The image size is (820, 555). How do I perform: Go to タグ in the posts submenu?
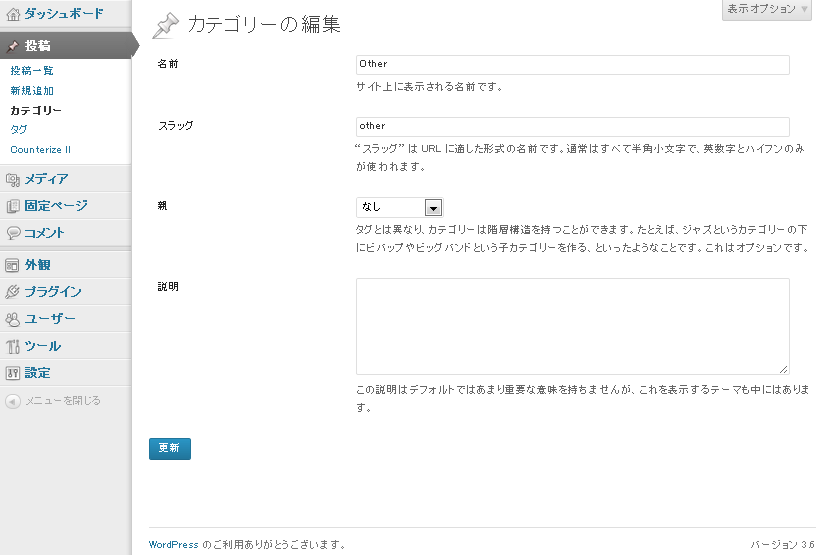(19, 130)
